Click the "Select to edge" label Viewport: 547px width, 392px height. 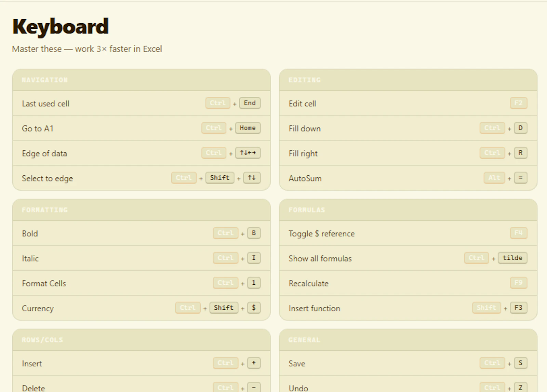pyautogui.click(x=47, y=178)
